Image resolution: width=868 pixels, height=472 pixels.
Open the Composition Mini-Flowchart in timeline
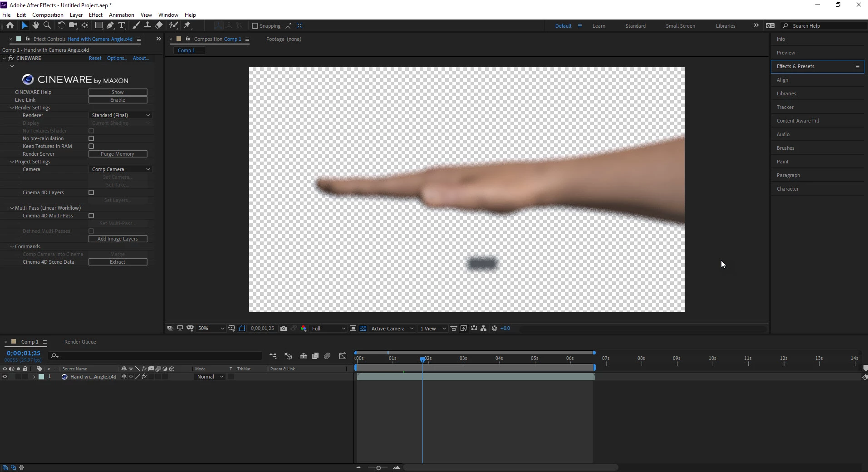[x=273, y=356]
